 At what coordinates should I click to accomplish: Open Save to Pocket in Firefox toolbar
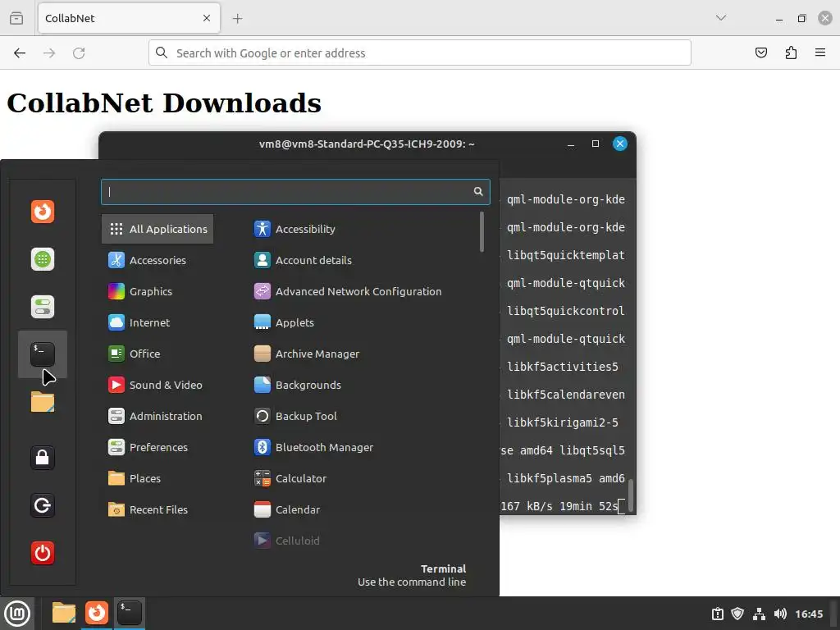[761, 52]
